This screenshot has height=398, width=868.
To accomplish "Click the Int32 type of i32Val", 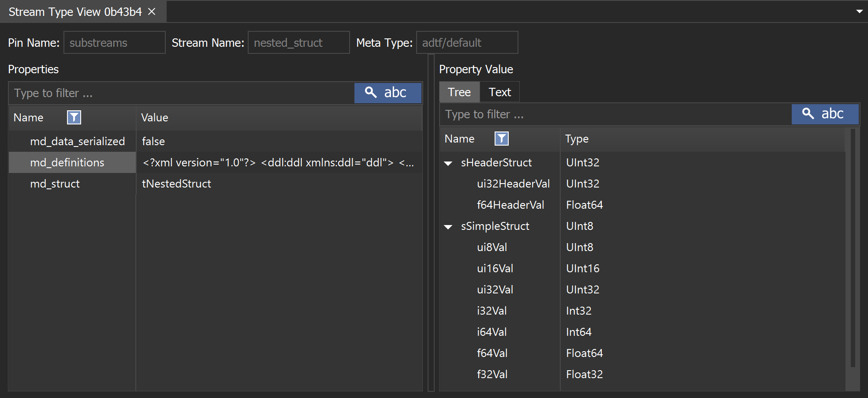I will pos(579,311).
